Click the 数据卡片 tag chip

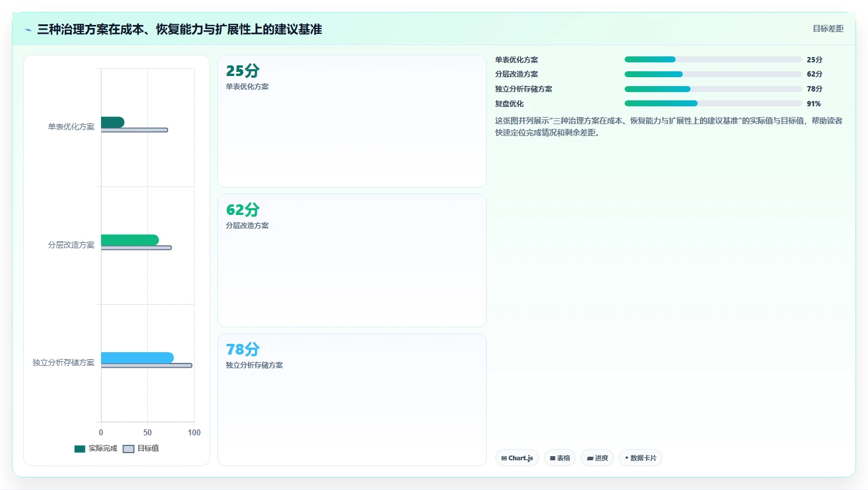point(641,458)
